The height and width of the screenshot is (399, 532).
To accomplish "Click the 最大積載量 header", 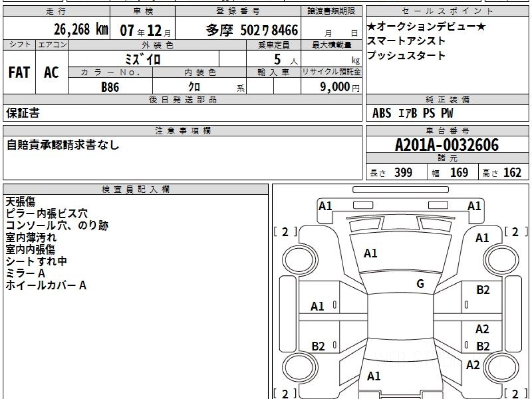I will pos(332,45).
